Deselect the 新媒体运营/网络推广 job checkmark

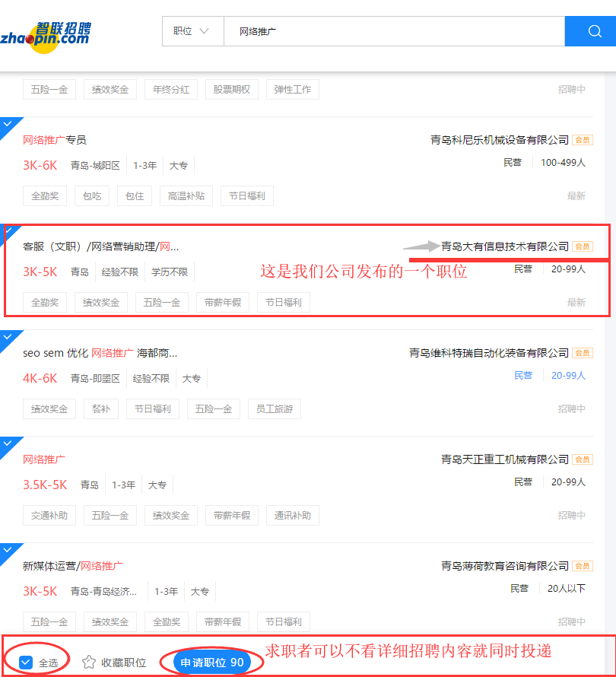7,551
